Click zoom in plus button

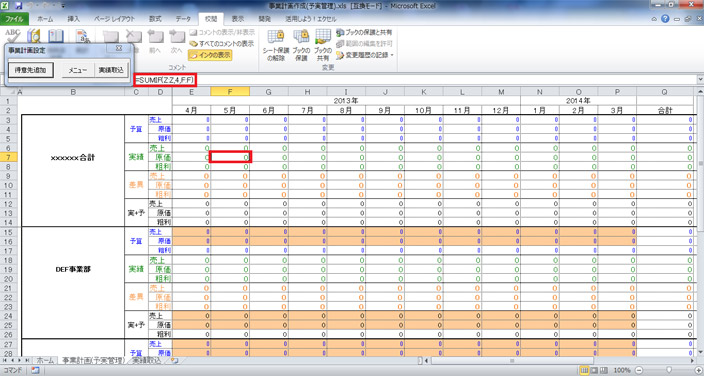(698, 371)
